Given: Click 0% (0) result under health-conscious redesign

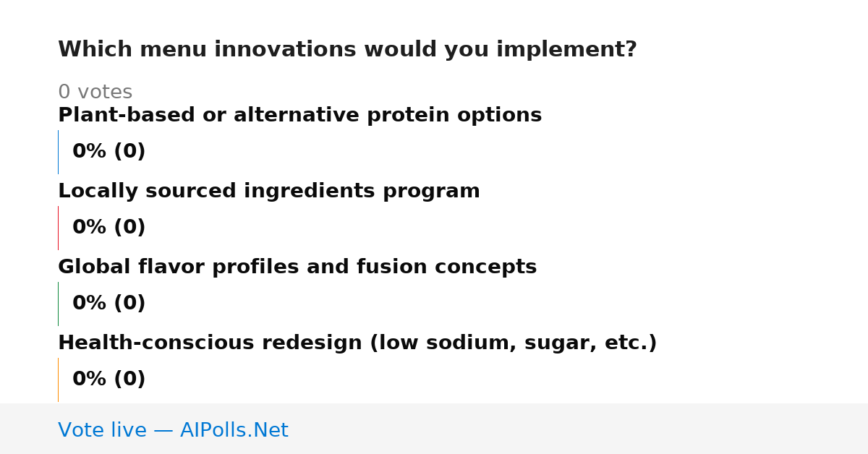Looking at the screenshot, I should (109, 379).
